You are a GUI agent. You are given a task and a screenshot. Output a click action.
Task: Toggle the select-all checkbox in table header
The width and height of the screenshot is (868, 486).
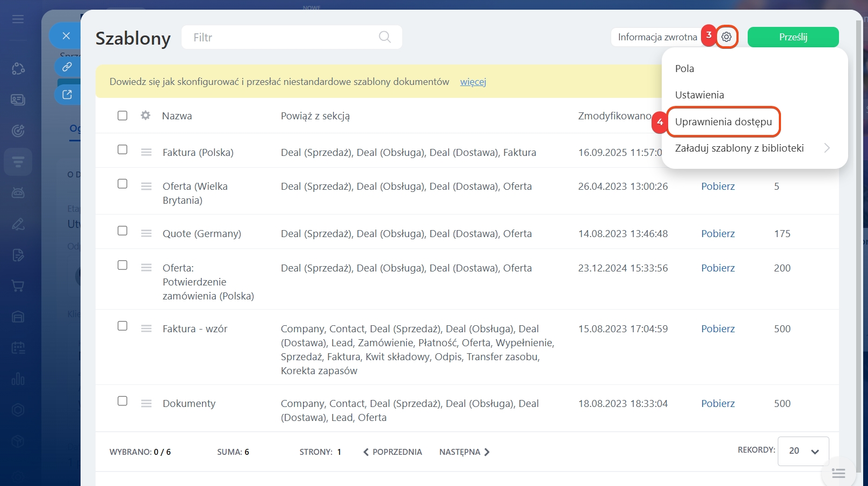[x=122, y=116]
